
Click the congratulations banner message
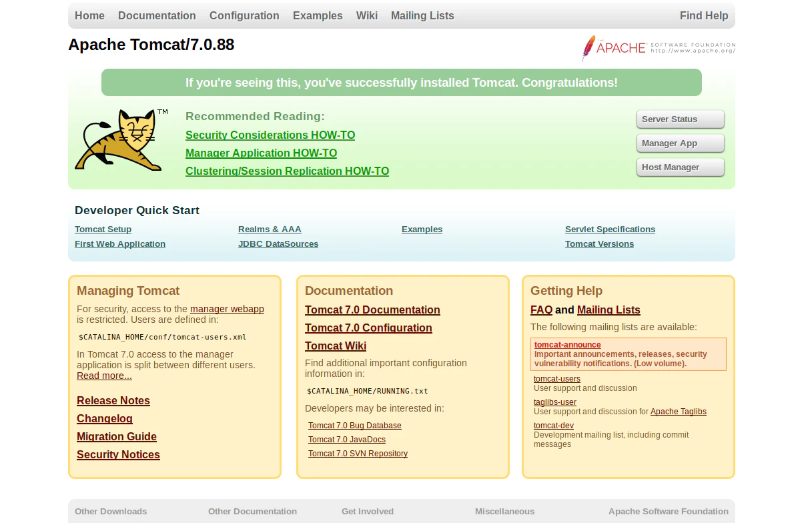point(402,83)
